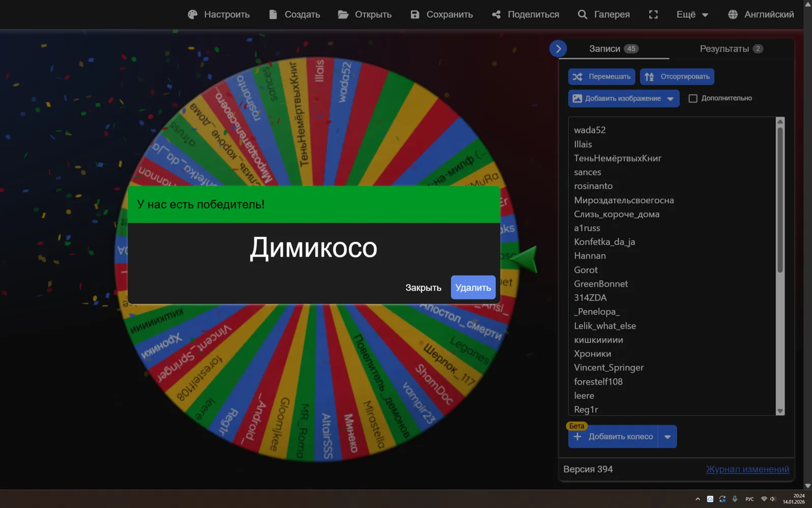Viewport: 812px width, 508px height.
Task: Click entry Lelik_what_else in the list
Action: tap(605, 326)
